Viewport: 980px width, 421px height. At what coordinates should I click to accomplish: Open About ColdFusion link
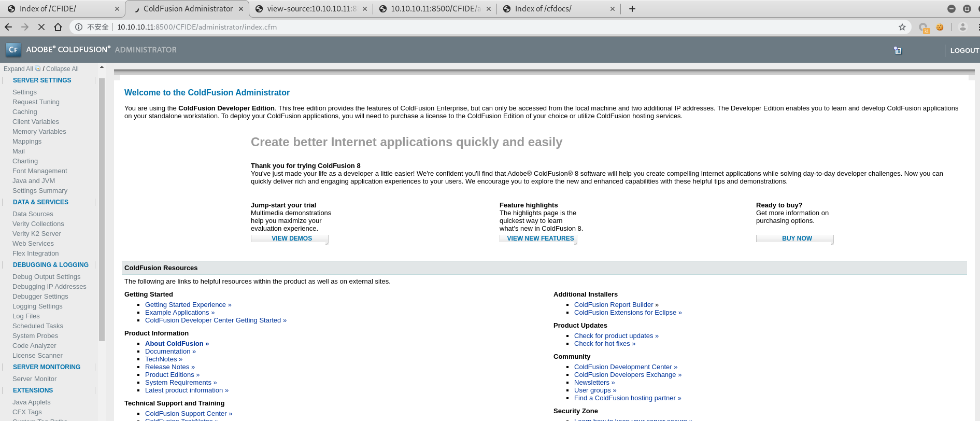click(177, 344)
